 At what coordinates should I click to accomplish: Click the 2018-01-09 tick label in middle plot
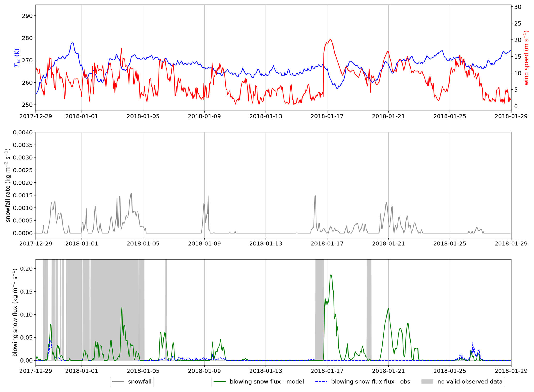(204, 244)
